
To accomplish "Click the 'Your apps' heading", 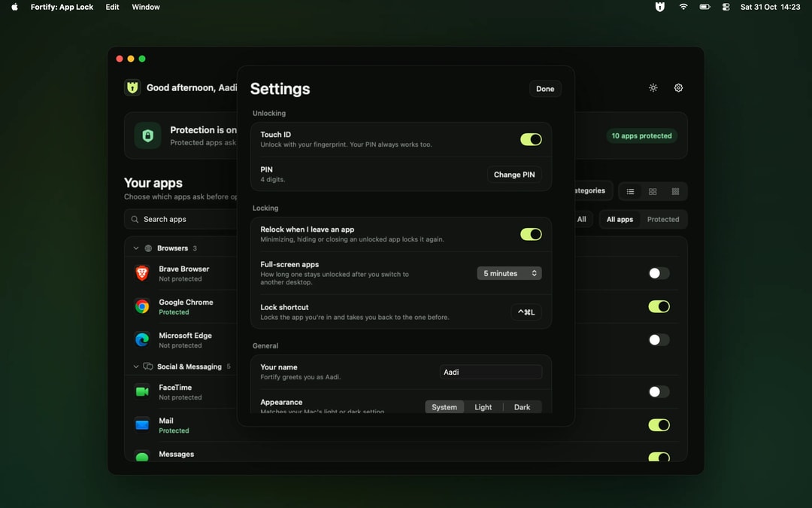I will click(153, 183).
